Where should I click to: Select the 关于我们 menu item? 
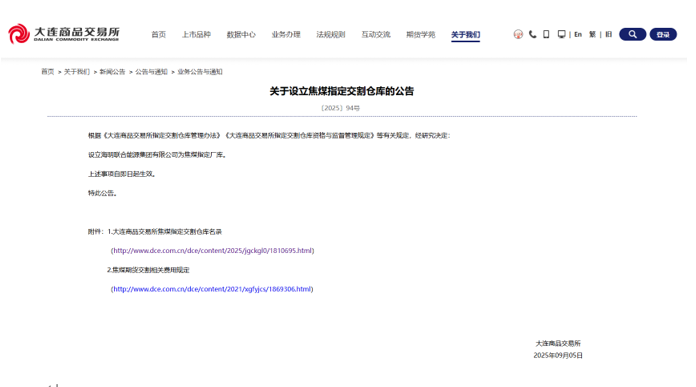[466, 35]
